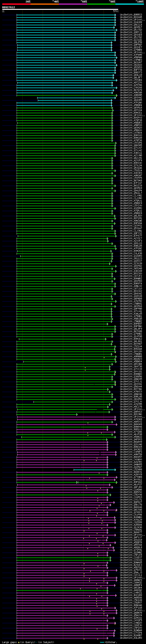Click the UniRef100_C0PNR3 label
Image resolution: width=146 pixels, height=644 pixels.
[131, 60]
